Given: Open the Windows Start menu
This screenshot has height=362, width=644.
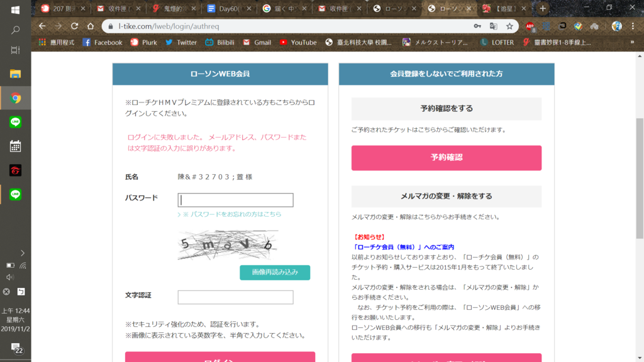Looking at the screenshot, I should pos(15,10).
